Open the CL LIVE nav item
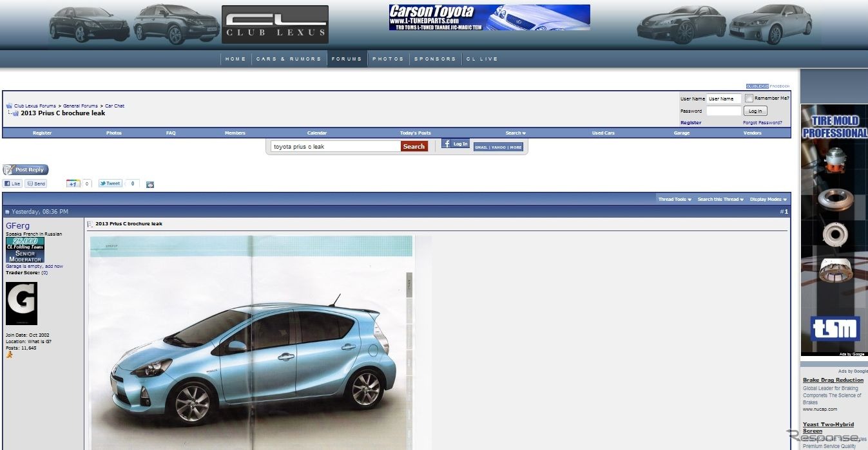 coord(482,59)
